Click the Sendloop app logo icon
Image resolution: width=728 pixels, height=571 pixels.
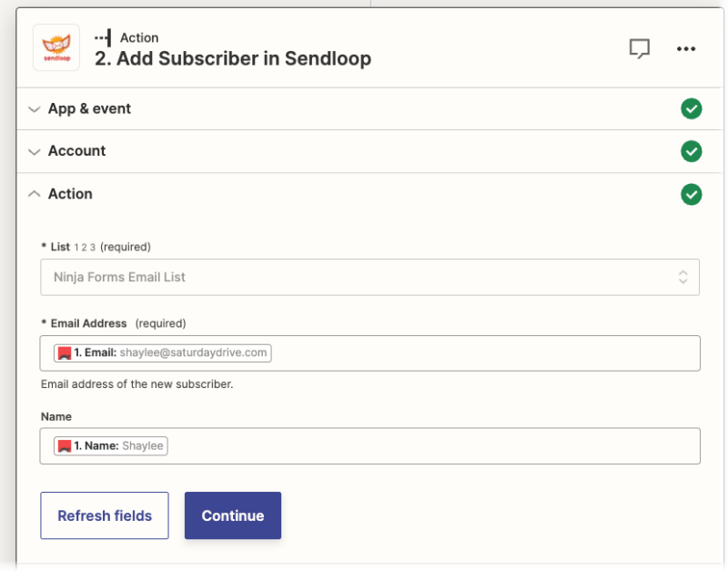[x=54, y=48]
